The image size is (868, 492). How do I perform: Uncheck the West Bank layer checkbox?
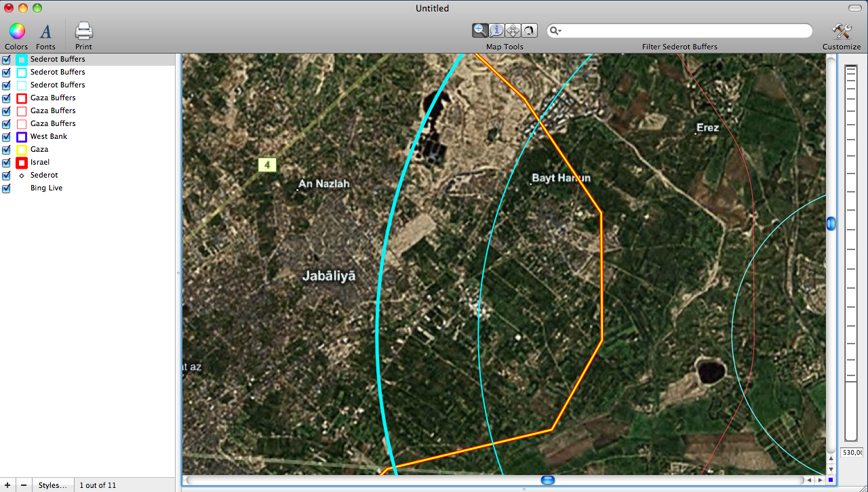pos(6,136)
